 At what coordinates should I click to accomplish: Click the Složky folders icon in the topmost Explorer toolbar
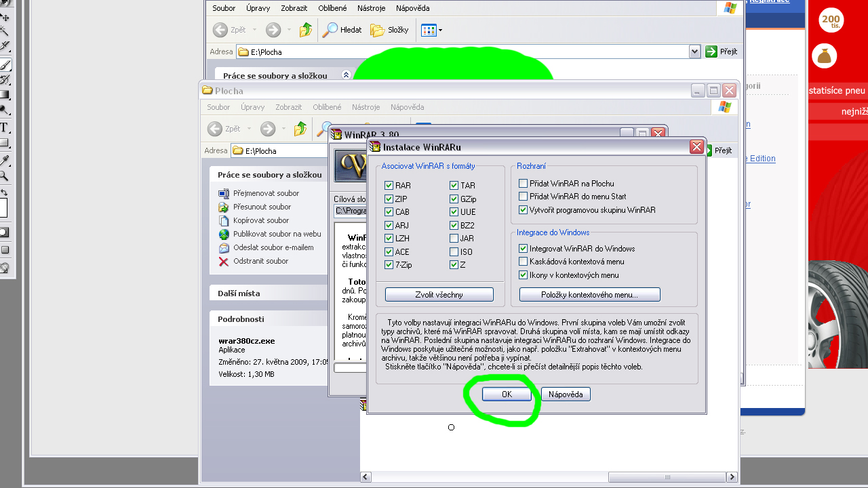[x=377, y=30]
